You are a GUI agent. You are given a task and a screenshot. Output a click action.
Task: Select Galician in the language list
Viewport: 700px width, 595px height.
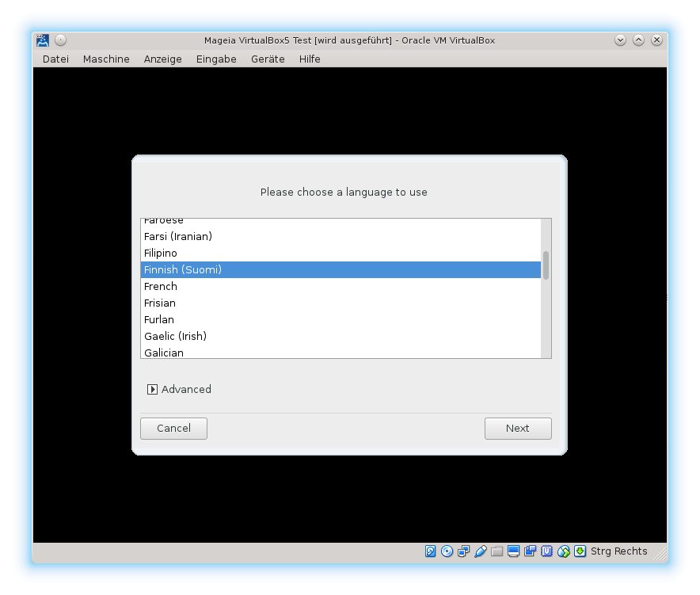pos(340,352)
